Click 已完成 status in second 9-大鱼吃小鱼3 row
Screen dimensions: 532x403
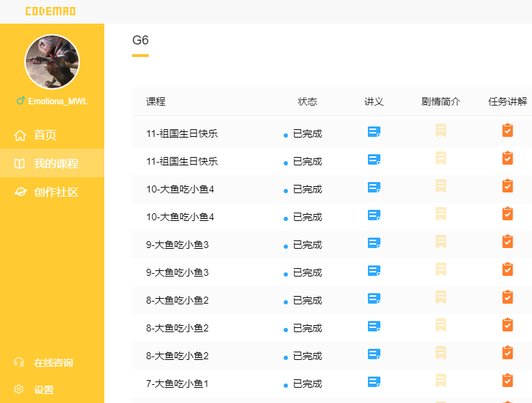tap(307, 272)
